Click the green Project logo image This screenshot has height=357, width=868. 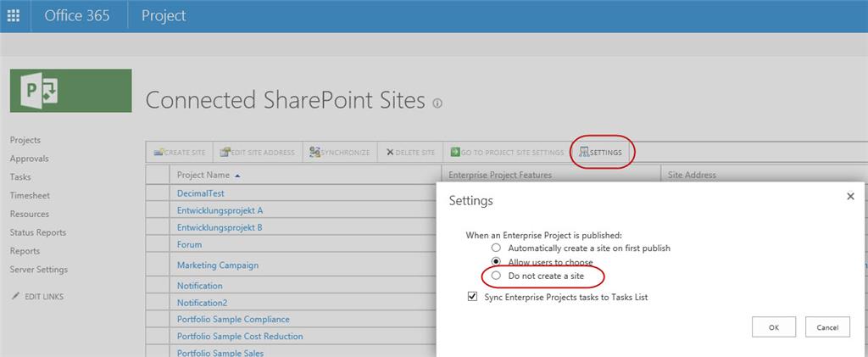pyautogui.click(x=71, y=91)
